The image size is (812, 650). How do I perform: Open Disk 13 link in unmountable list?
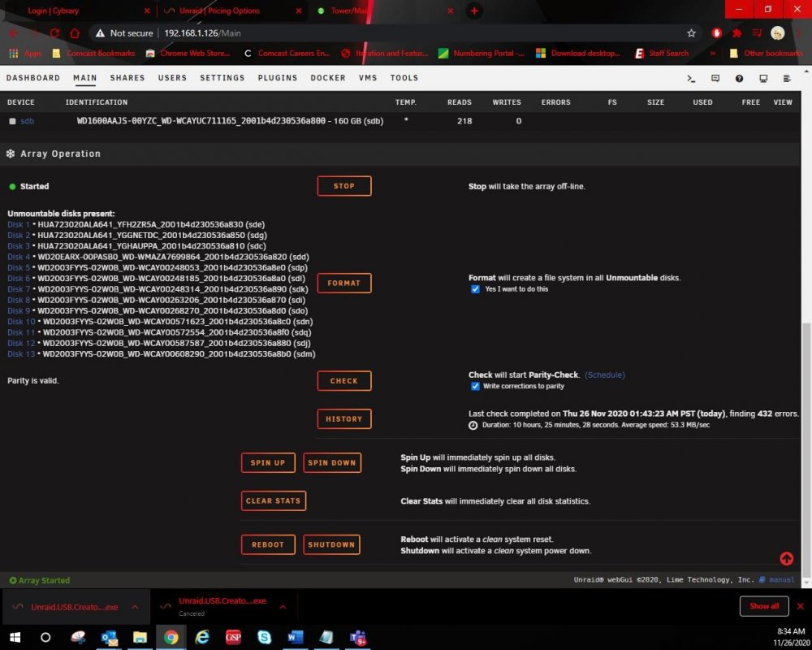pyautogui.click(x=21, y=354)
